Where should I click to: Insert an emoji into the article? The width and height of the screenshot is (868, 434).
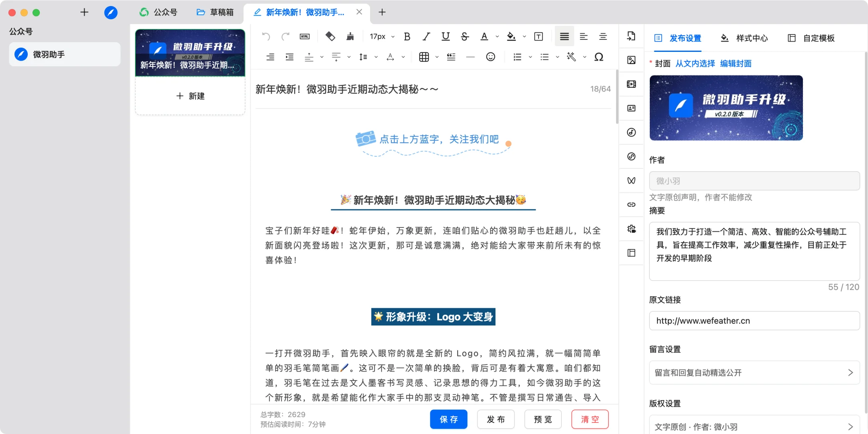(490, 57)
